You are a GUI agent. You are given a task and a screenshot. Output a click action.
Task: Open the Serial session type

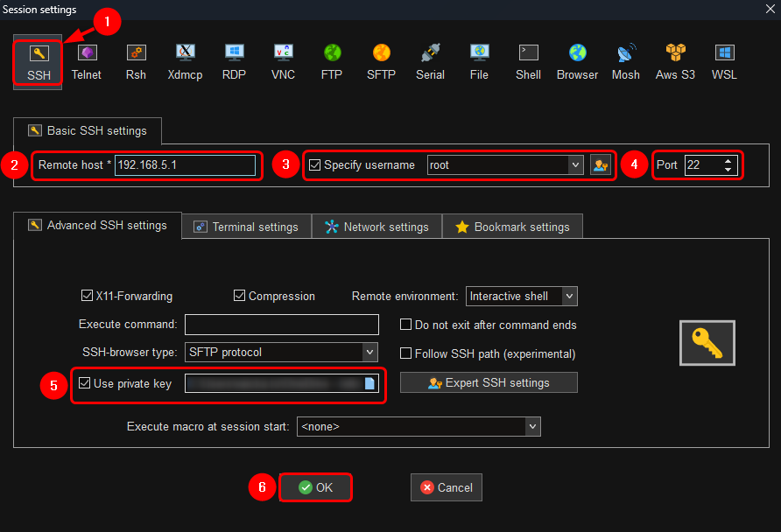(x=430, y=61)
